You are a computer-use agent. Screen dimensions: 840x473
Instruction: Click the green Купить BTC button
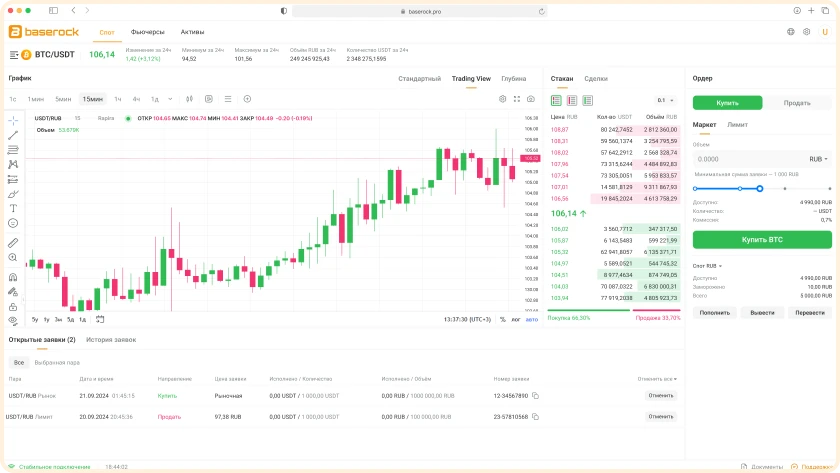tap(762, 239)
